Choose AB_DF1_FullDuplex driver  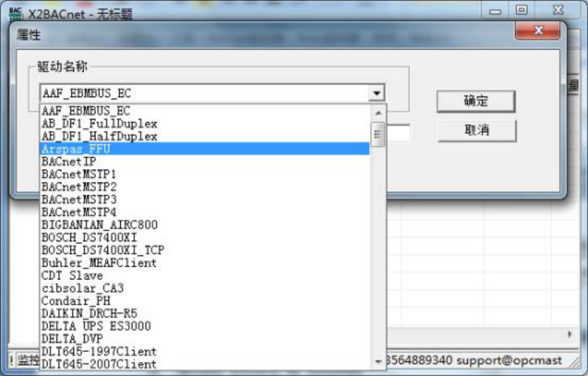[204, 124]
